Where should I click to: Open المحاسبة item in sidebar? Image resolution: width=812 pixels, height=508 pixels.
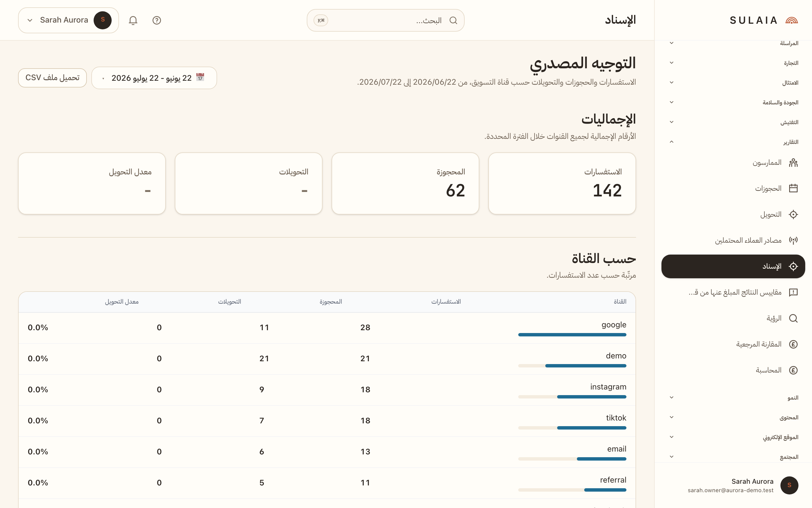(733, 370)
